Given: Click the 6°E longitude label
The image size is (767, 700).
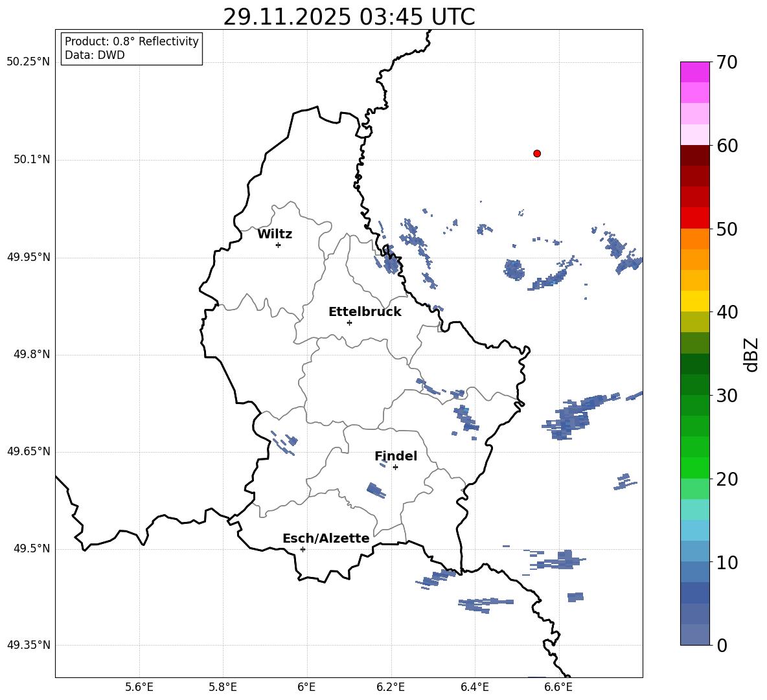Looking at the screenshot, I should [306, 687].
